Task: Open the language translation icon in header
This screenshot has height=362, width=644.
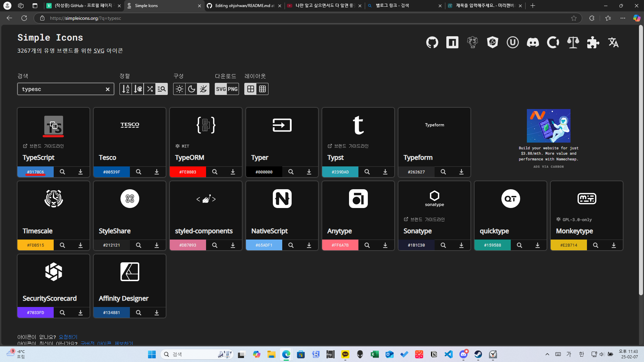Action: click(613, 42)
